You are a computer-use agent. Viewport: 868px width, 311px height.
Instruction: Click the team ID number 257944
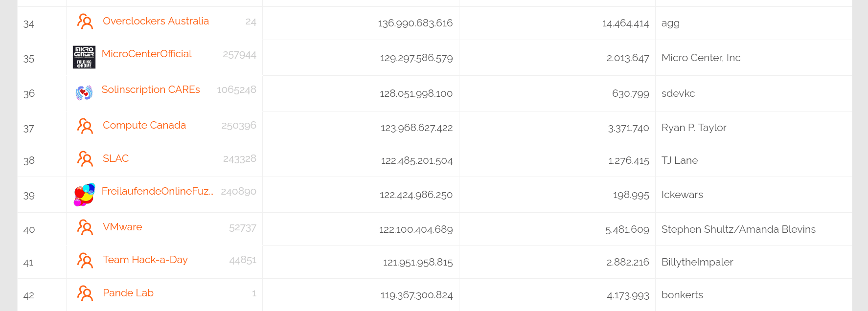pos(239,55)
